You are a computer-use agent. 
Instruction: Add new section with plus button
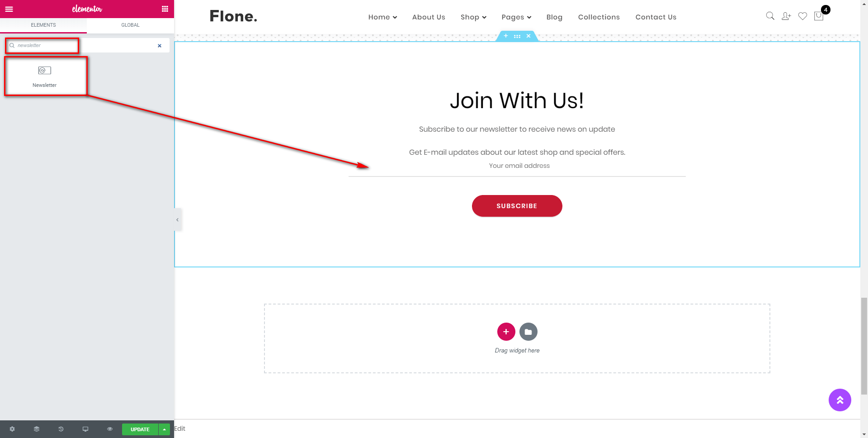point(506,332)
